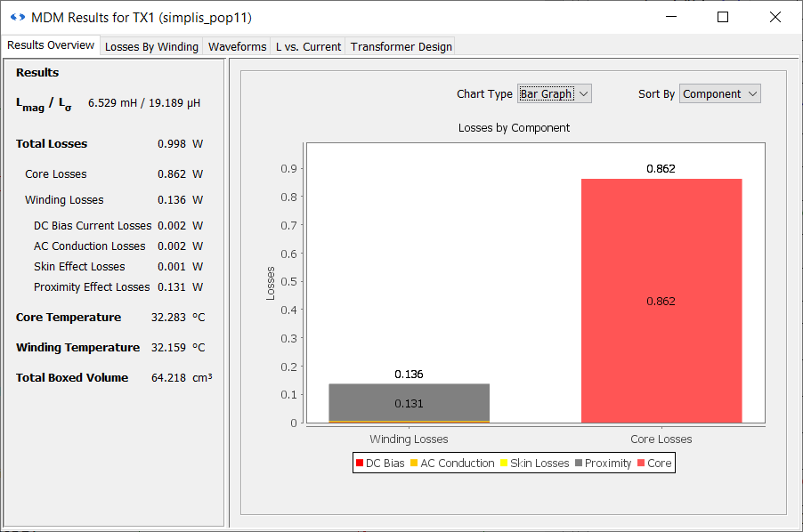Click the Skin Losses yellow legend swatch
Image resolution: width=803 pixels, height=532 pixels.
click(504, 463)
